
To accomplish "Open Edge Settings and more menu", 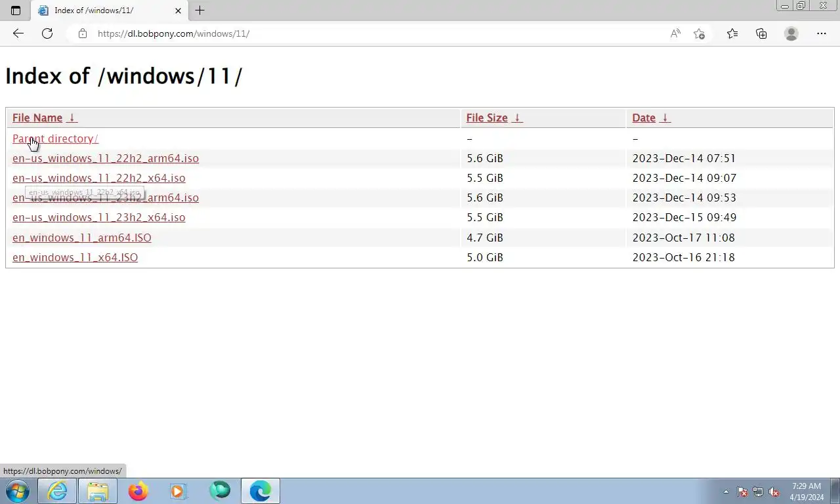I will coord(822,33).
